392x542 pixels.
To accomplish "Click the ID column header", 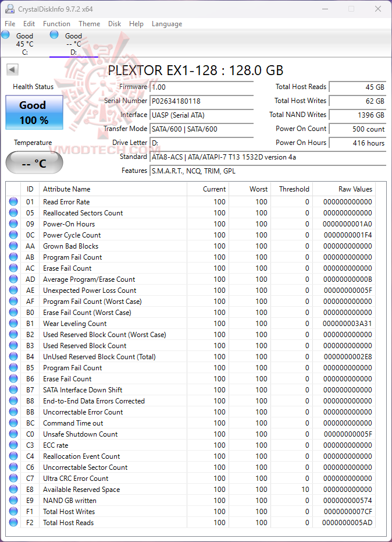I will click(x=30, y=189).
